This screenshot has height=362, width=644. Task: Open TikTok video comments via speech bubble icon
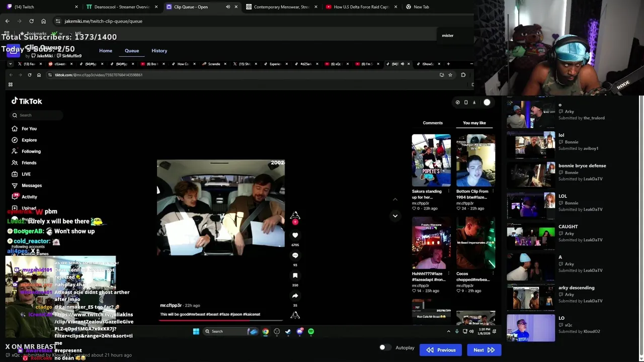coord(295,255)
